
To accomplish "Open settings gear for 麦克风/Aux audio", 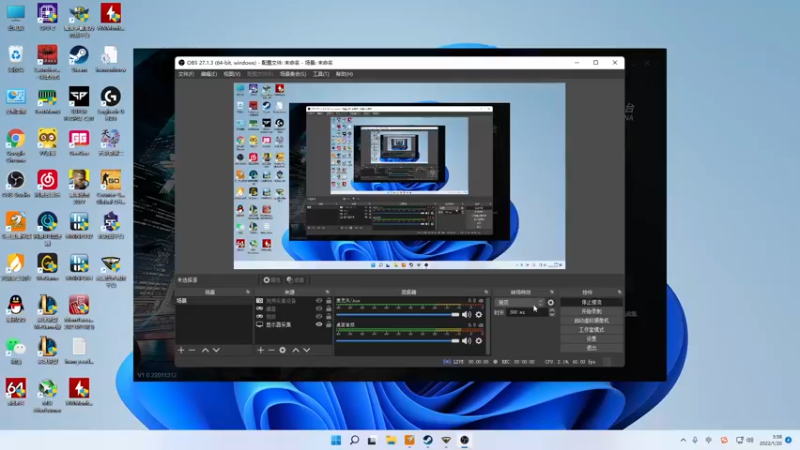I will click(478, 314).
